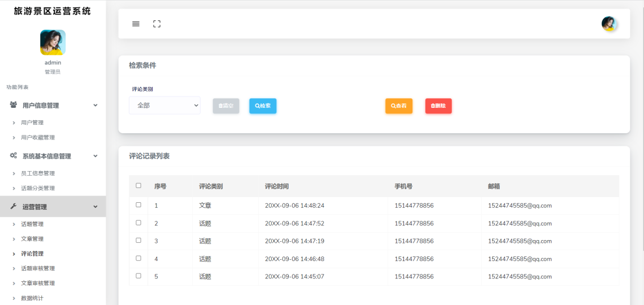644x305 pixels.
Task: Click the blue 检索 search button
Action: click(263, 106)
